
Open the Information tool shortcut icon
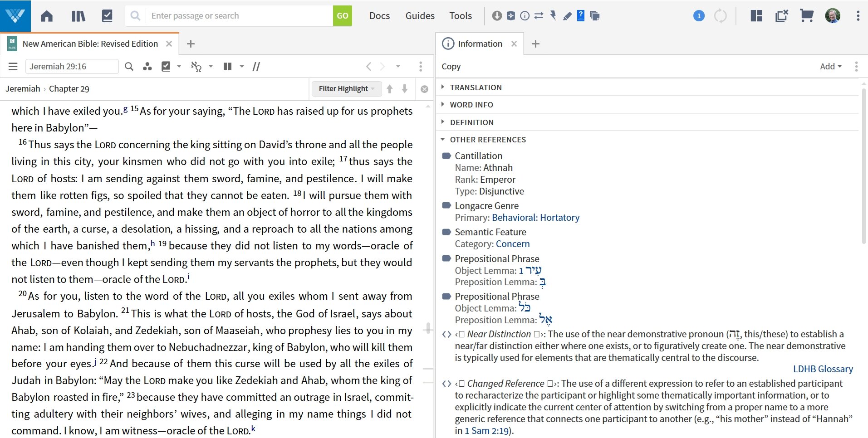tap(525, 16)
